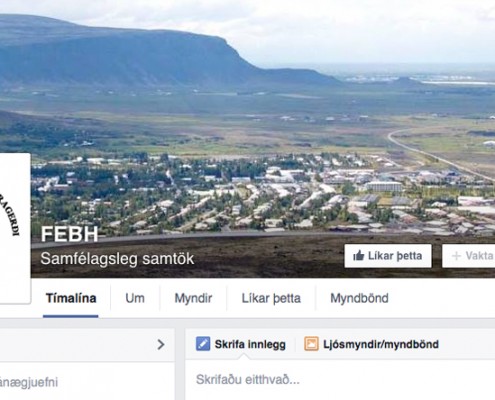Focus the Skrifaðu eitthvað text field
The width and height of the screenshot is (495, 400).
coord(340,379)
